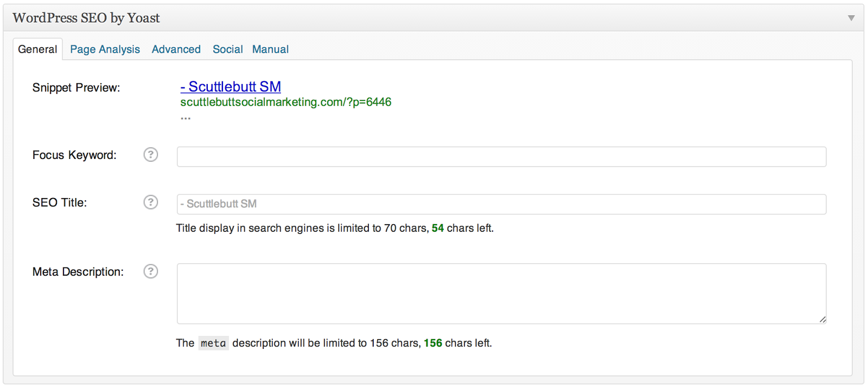Go to the Advanced tab

point(176,49)
